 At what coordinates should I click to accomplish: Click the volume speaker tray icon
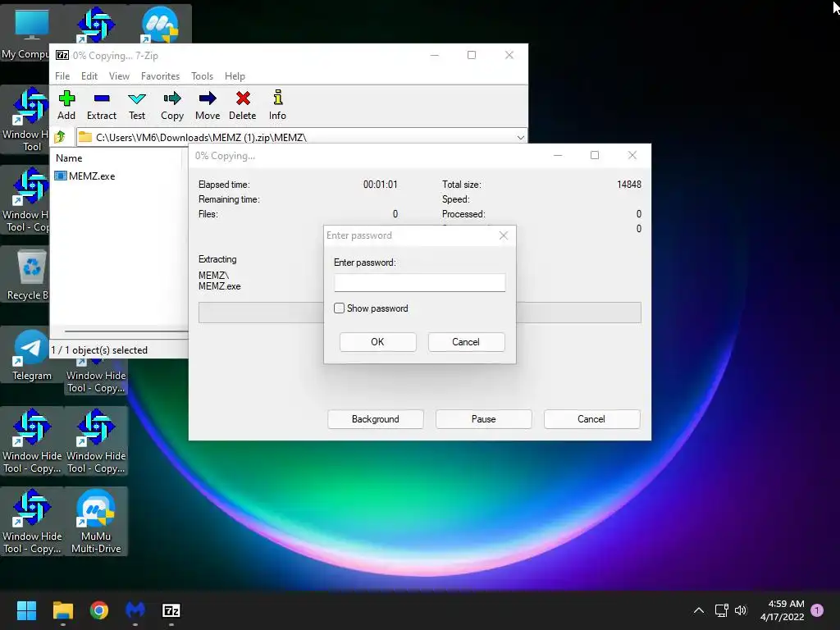pyautogui.click(x=741, y=610)
